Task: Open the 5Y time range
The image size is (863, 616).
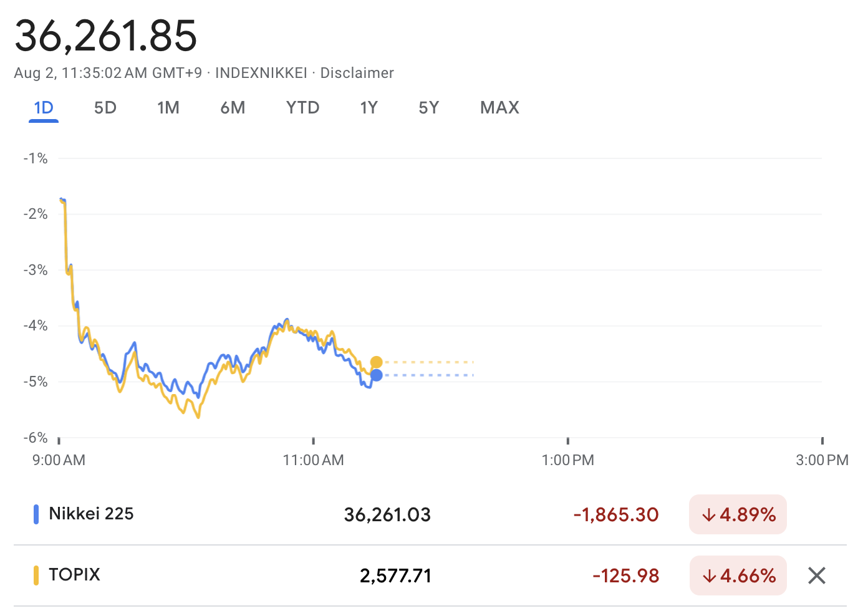Action: pyautogui.click(x=428, y=108)
